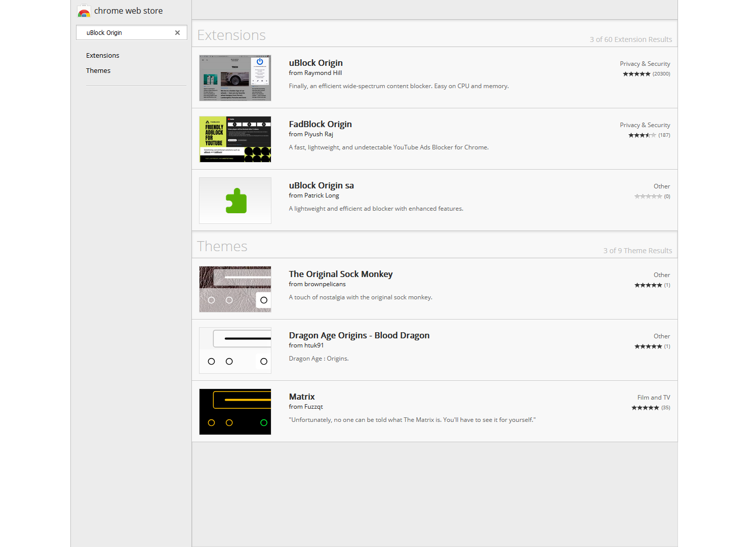The width and height of the screenshot is (756, 547).
Task: Open the Themes category in sidebar
Action: point(98,70)
